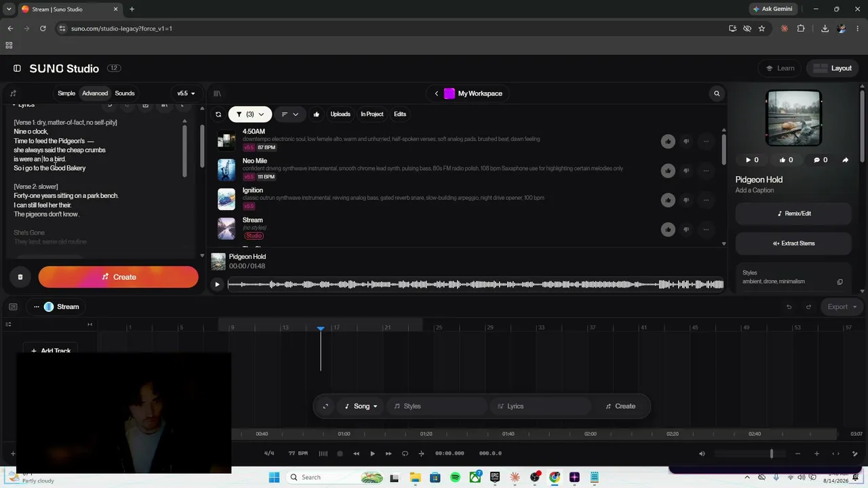Undo the last studio action
Screen dimensions: 868x488
[x=789, y=307]
